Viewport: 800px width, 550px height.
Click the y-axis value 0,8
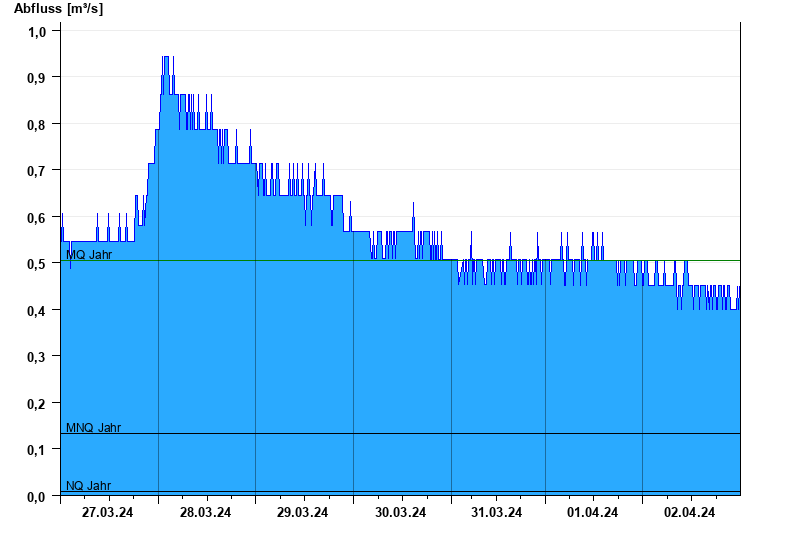[x=36, y=124]
